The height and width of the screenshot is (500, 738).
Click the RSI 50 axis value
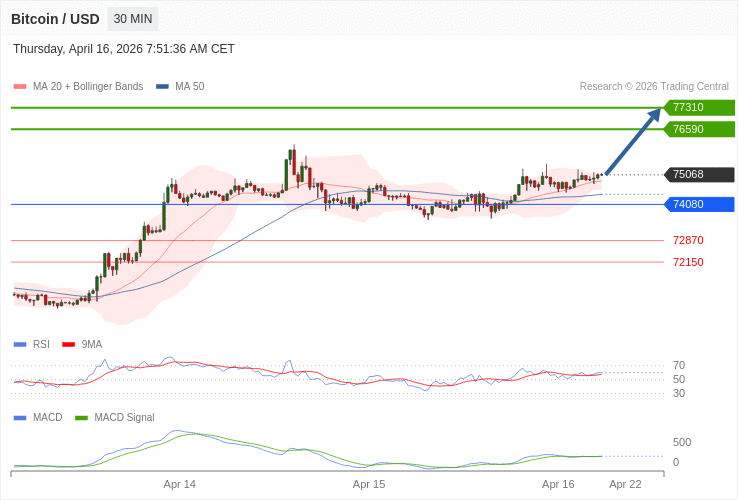(x=679, y=379)
